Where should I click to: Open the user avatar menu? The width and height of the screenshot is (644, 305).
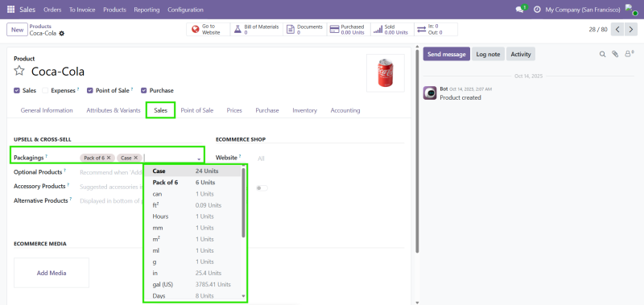631,10
